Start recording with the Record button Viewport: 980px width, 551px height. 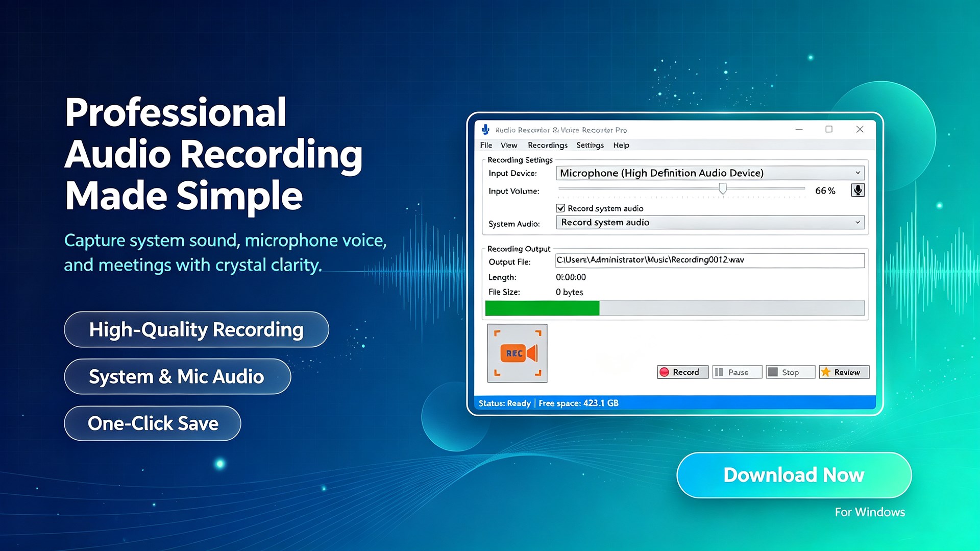(x=682, y=372)
